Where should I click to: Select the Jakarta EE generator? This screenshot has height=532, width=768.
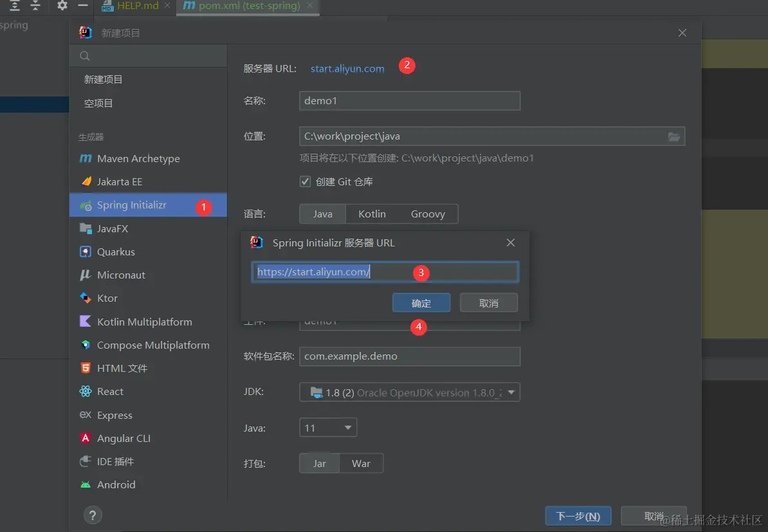[x=148, y=182]
